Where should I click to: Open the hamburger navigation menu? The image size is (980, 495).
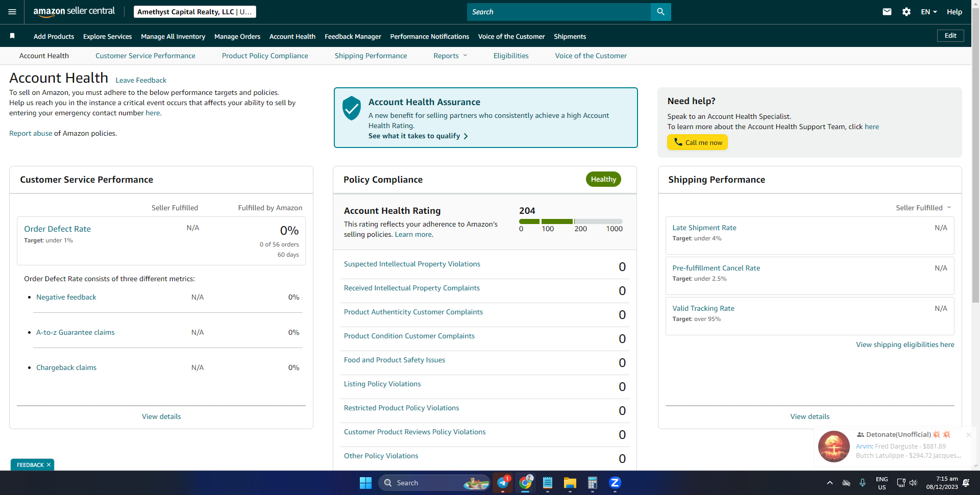tap(12, 12)
